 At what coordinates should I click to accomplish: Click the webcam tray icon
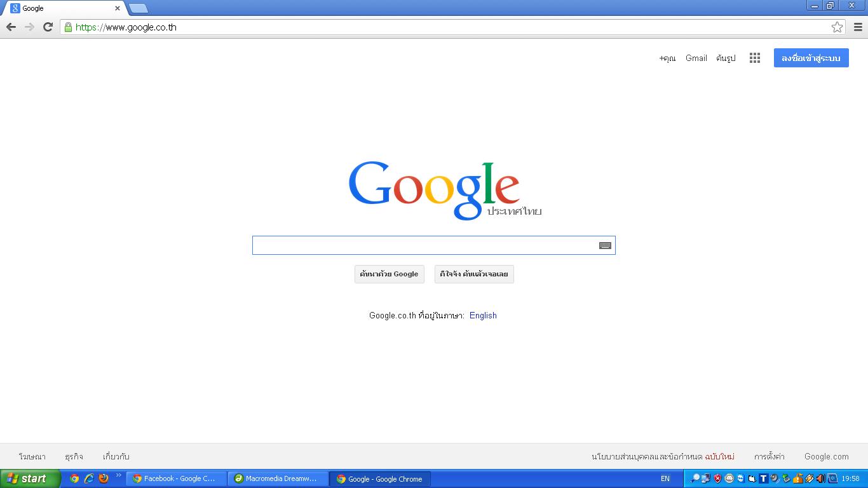click(775, 478)
